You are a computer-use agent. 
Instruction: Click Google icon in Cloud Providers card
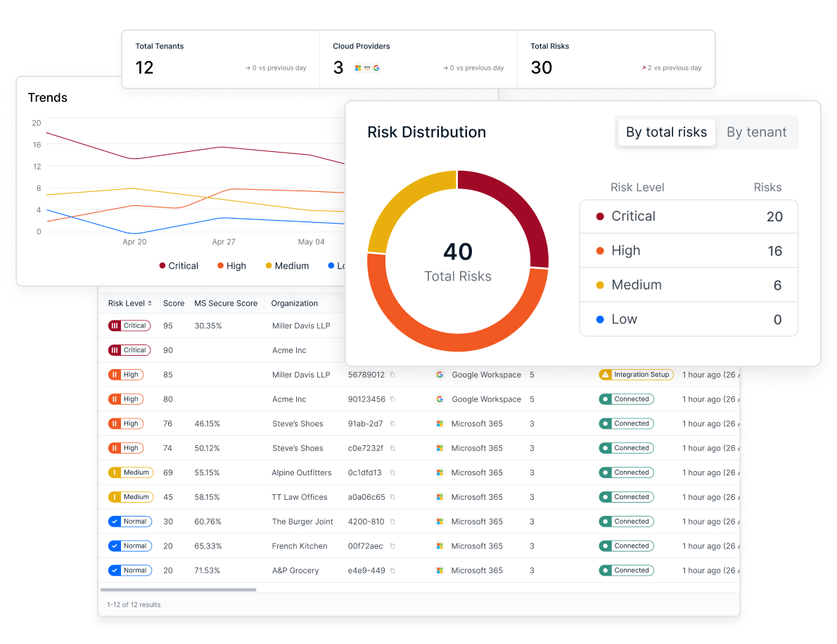click(x=376, y=67)
